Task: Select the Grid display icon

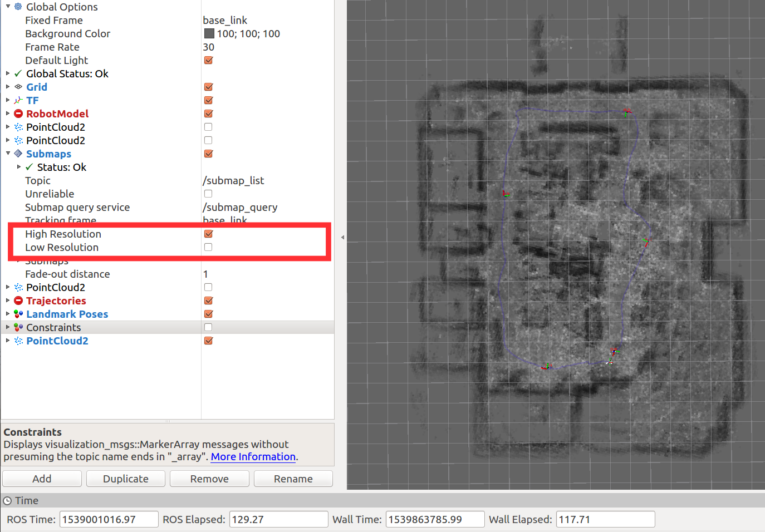Action: [x=18, y=87]
